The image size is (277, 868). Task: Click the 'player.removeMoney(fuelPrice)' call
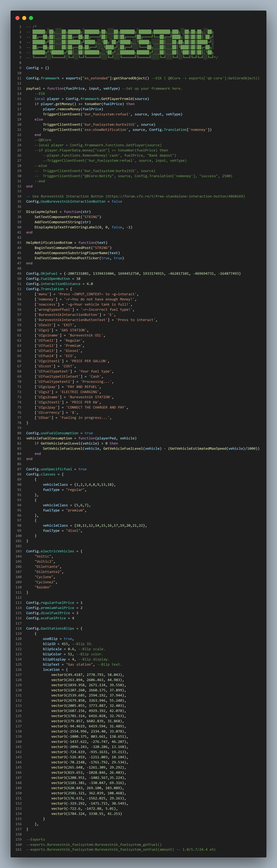73,109
